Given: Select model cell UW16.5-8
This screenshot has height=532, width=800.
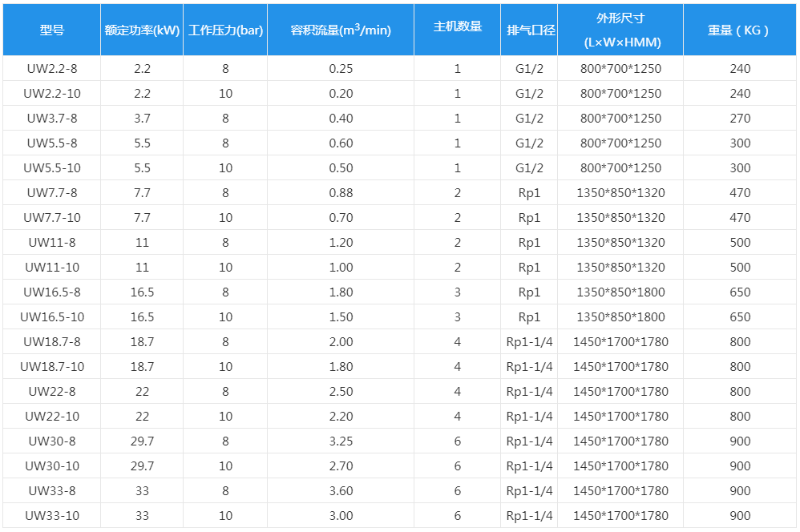Looking at the screenshot, I should [x=52, y=292].
